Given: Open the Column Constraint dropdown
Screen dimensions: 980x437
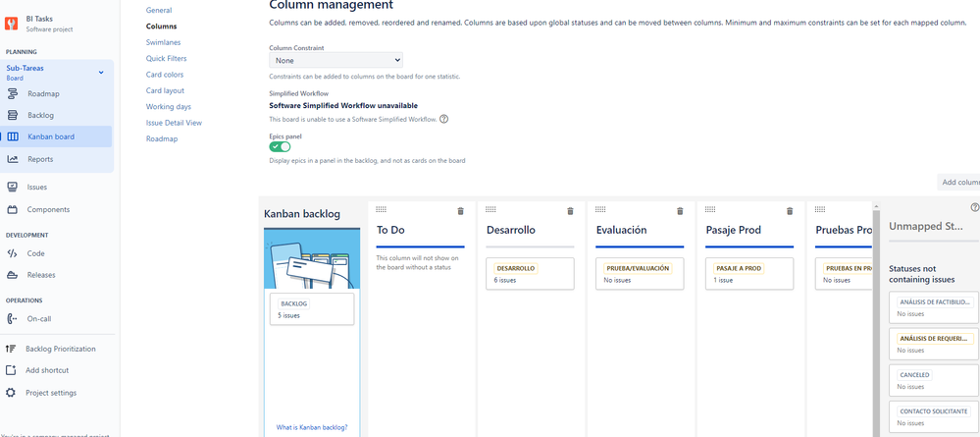Looking at the screenshot, I should (x=335, y=61).
